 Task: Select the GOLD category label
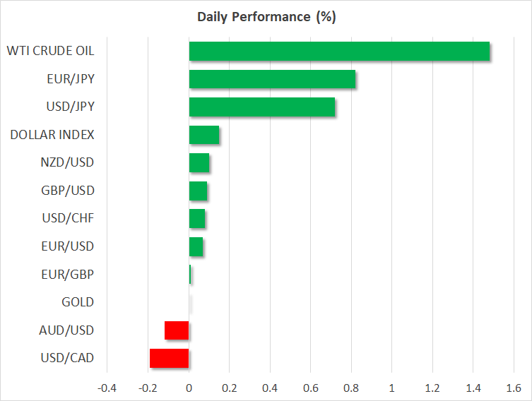point(78,302)
